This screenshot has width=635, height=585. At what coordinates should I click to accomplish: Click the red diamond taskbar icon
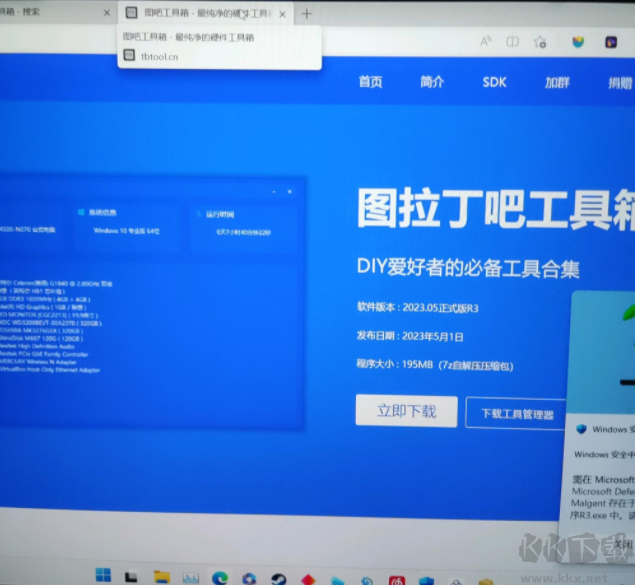pos(308,580)
